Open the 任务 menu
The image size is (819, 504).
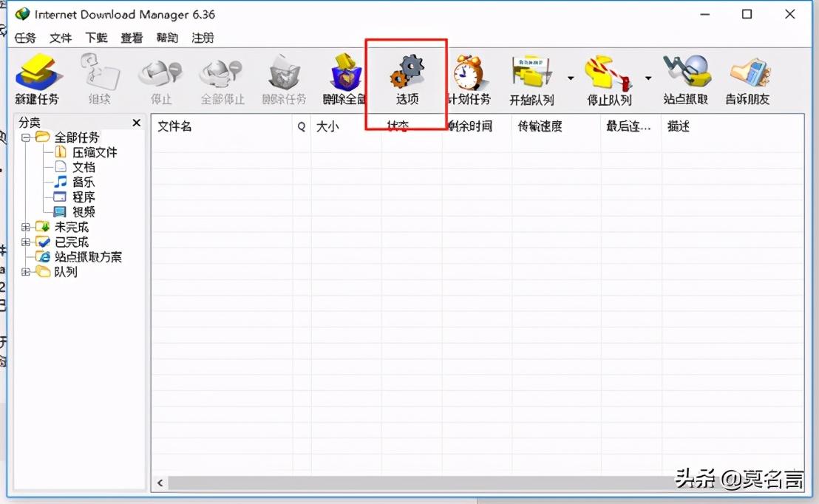click(25, 38)
